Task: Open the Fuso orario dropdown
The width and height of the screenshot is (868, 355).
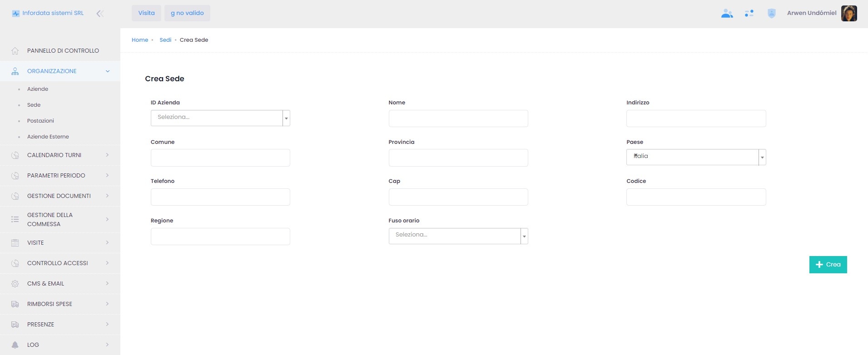Action: coord(458,236)
